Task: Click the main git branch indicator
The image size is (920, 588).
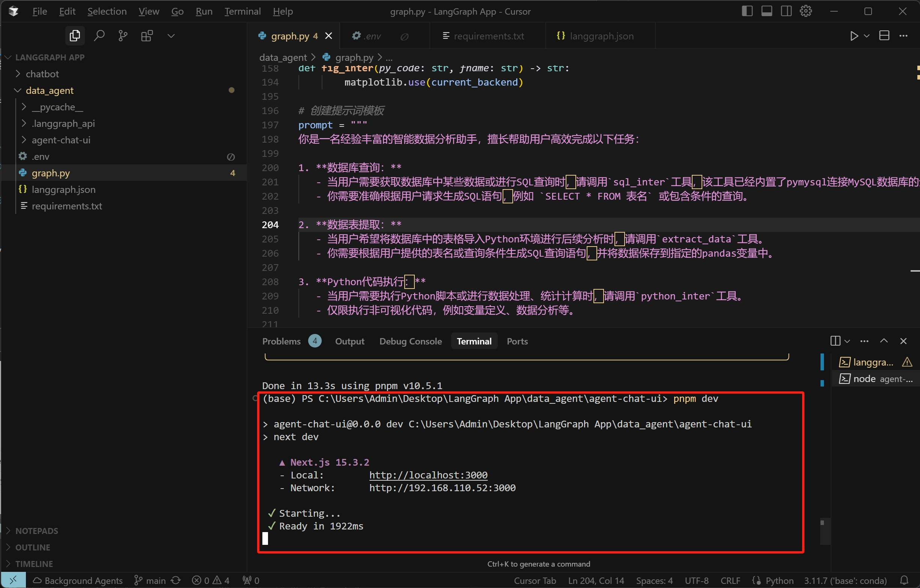Action: coord(150,580)
